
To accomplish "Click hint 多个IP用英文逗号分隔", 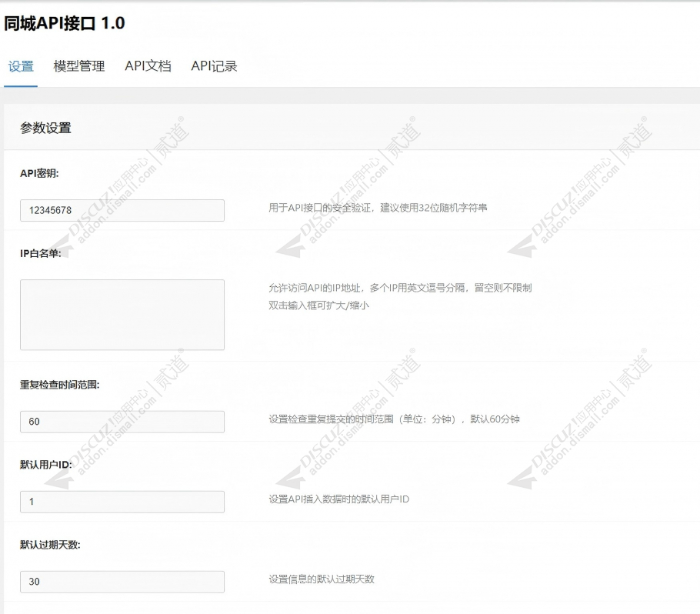I will [418, 288].
